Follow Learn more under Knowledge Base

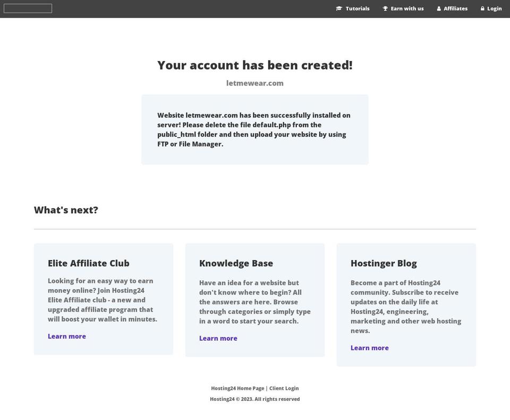click(x=218, y=338)
